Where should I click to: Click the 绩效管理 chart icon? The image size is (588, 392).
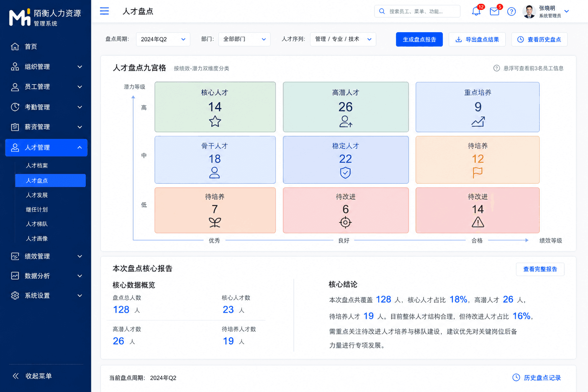click(15, 256)
